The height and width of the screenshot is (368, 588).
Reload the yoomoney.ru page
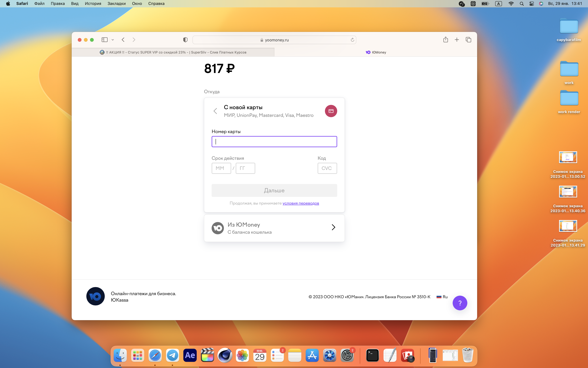[x=352, y=40]
